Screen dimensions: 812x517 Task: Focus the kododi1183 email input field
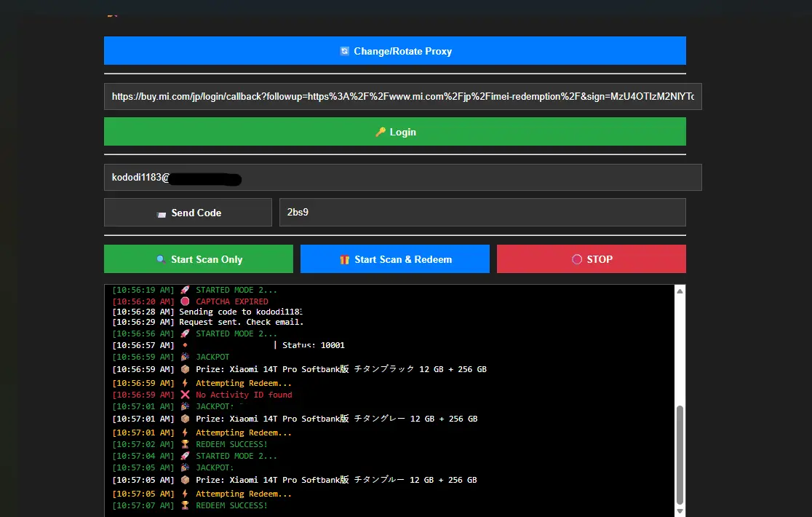pyautogui.click(x=403, y=177)
